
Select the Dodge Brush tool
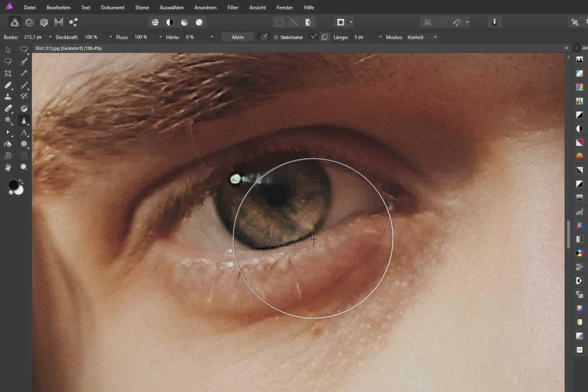click(8, 120)
